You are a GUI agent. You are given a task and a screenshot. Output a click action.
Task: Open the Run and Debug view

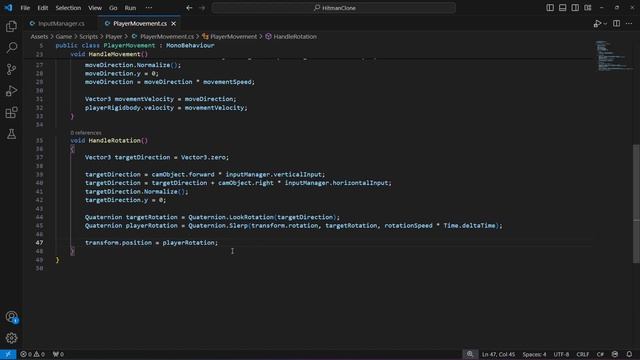click(x=11, y=91)
